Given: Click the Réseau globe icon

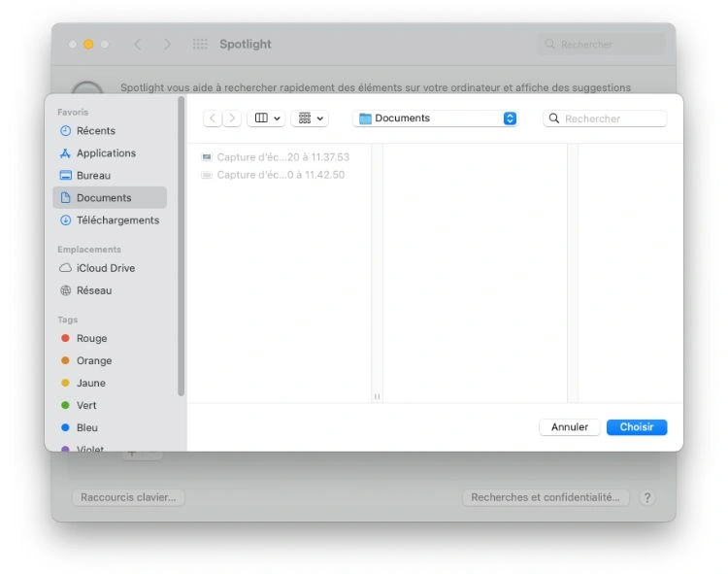Looking at the screenshot, I should 65,290.
